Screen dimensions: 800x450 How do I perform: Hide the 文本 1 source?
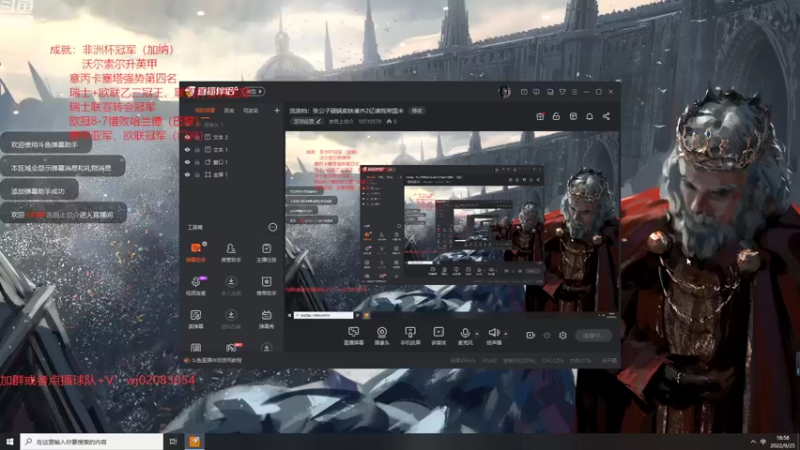(x=187, y=149)
